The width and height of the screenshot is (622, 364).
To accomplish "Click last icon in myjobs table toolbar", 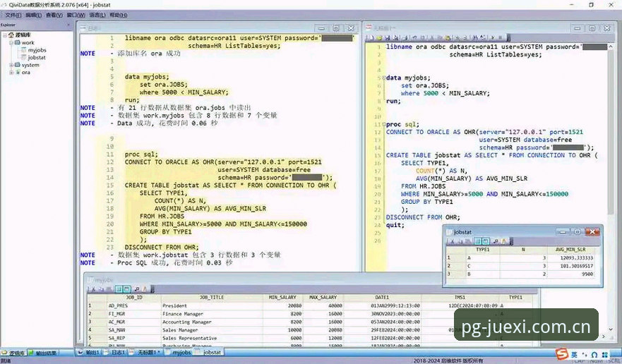I will point(145,289).
